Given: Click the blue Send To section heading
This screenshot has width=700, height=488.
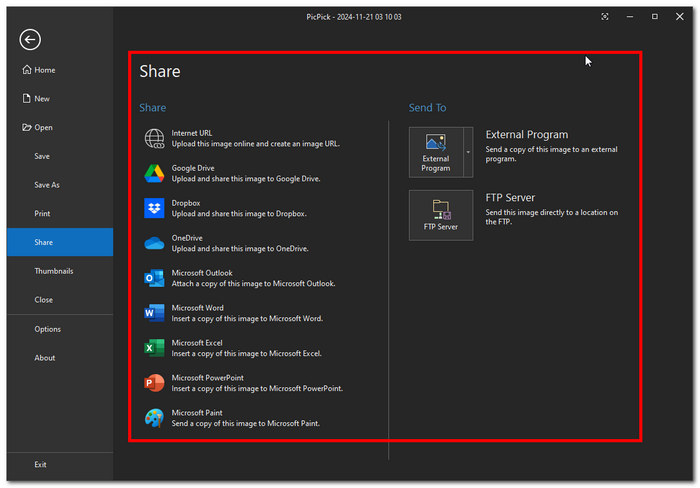Looking at the screenshot, I should 427,108.
